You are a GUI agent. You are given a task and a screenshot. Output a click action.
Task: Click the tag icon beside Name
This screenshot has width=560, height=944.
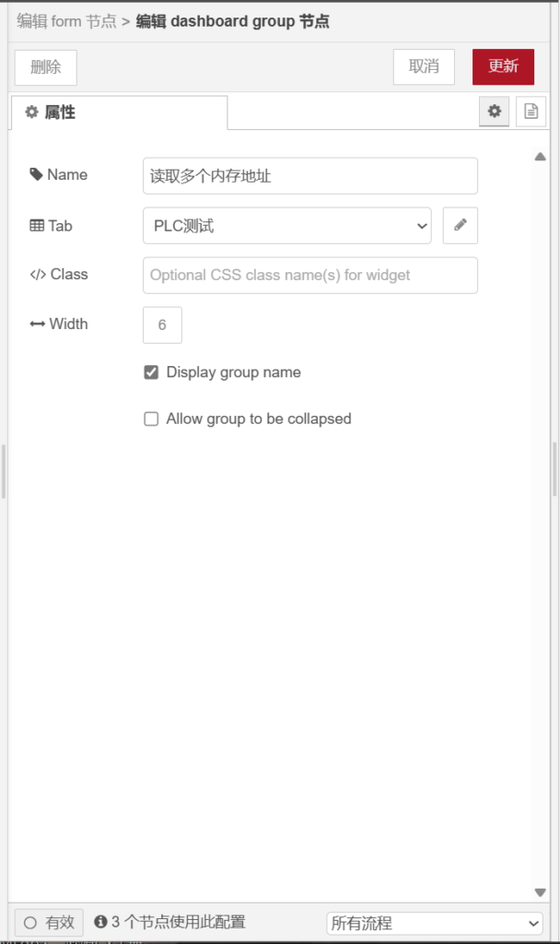click(x=36, y=175)
